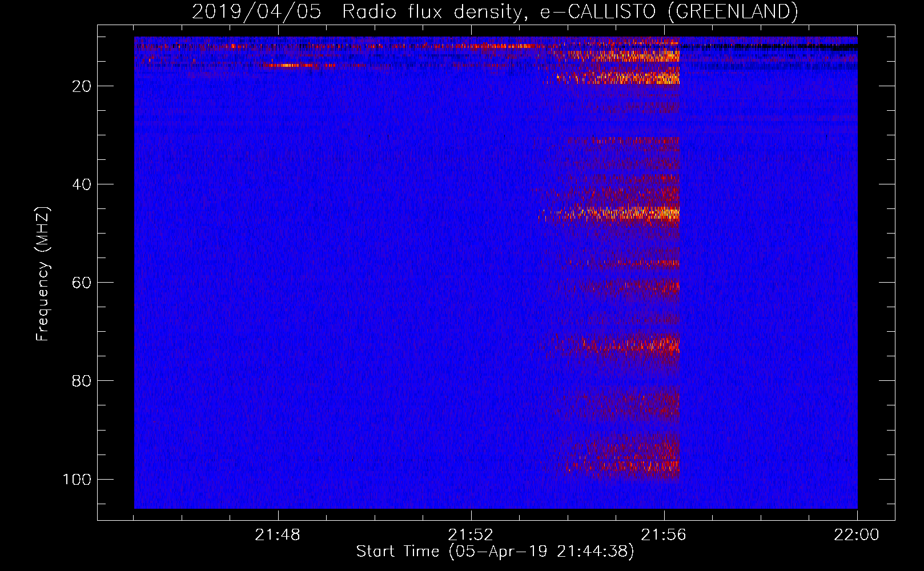
Task: Click the 100 MHz frequency tick label
Action: [x=77, y=479]
